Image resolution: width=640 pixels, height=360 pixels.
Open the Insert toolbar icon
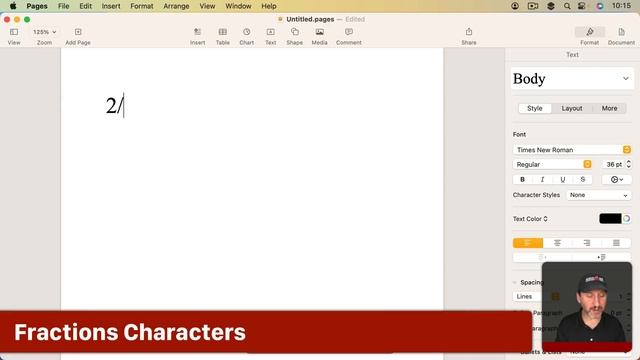coord(198,32)
